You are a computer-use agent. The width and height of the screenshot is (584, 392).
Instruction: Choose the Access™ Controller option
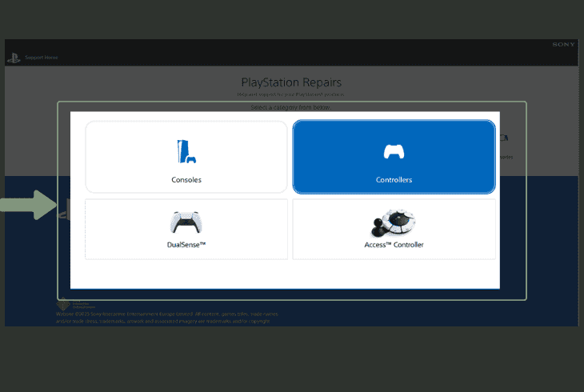click(x=394, y=229)
